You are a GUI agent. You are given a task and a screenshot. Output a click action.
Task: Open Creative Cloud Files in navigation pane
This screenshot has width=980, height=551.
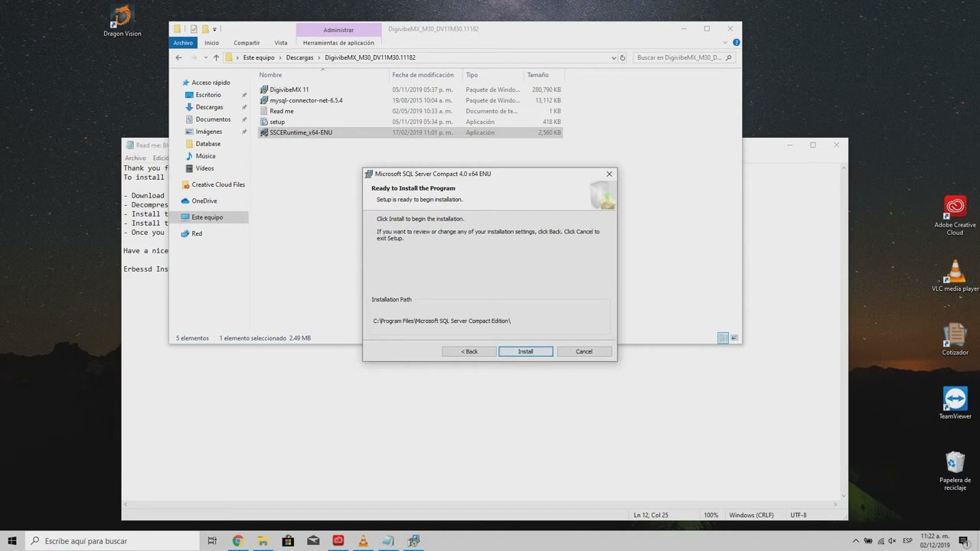click(218, 184)
